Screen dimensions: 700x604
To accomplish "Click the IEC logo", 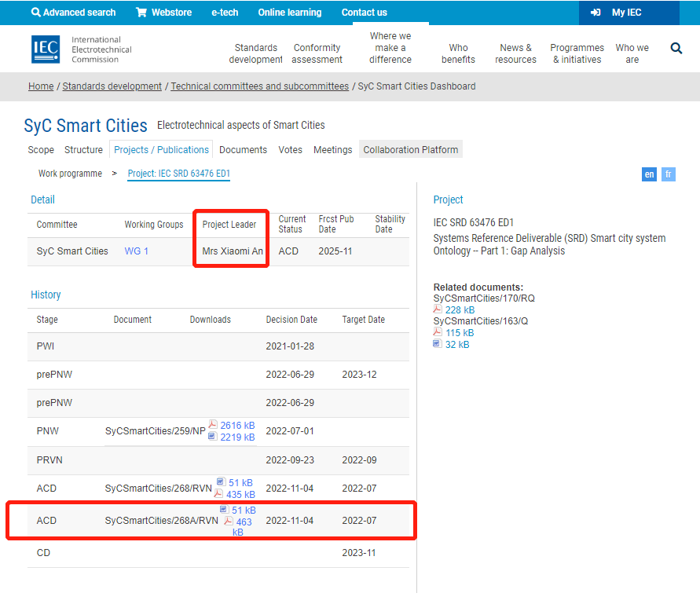I will click(x=46, y=49).
